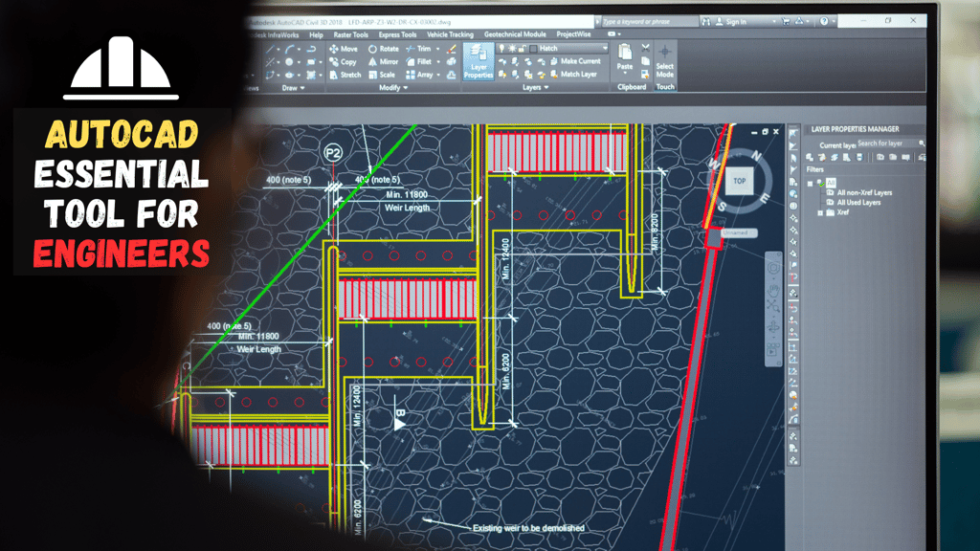Toggle layer lock padlock icon

522,48
